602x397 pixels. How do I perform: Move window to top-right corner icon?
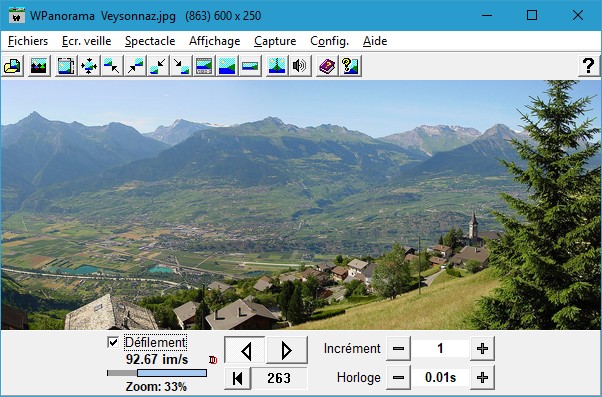click(135, 66)
